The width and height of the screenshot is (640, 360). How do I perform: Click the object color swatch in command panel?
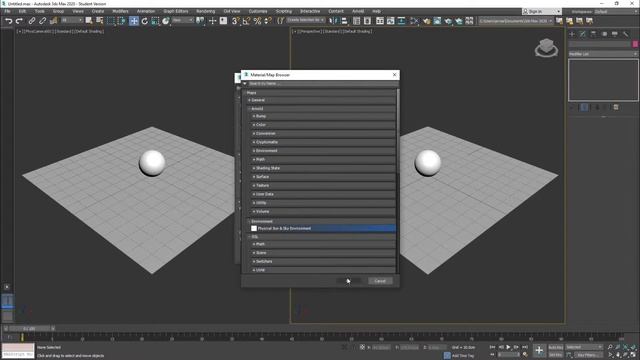(635, 44)
